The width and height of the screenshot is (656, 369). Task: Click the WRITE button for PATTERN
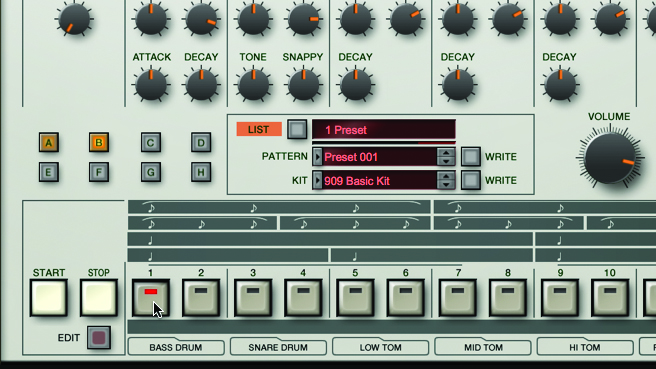click(x=471, y=156)
